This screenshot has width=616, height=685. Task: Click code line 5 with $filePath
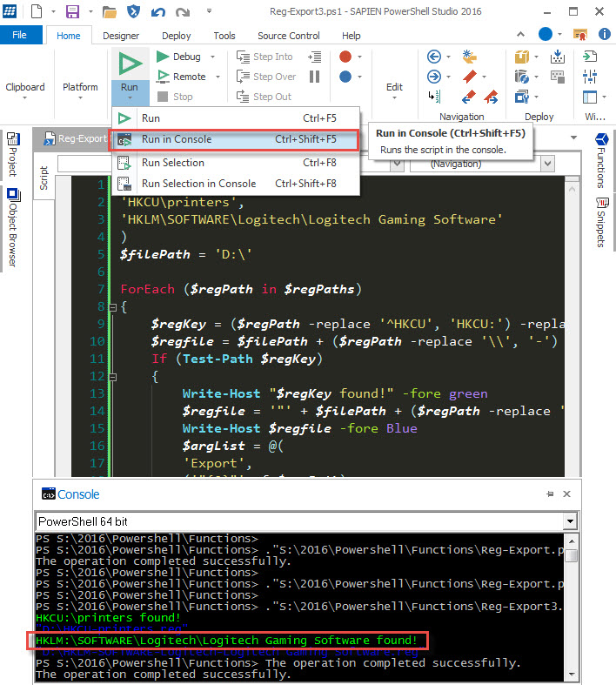[186, 255]
